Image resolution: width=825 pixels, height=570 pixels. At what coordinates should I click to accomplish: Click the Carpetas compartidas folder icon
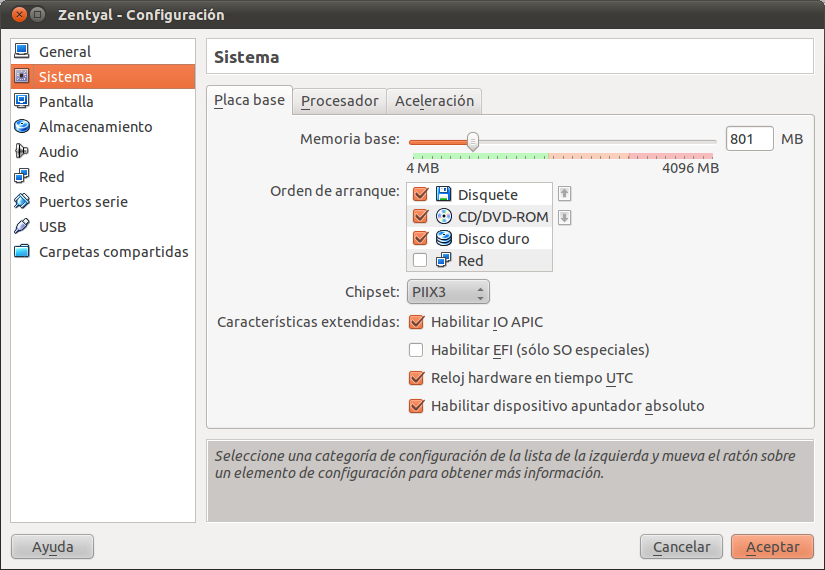22,251
